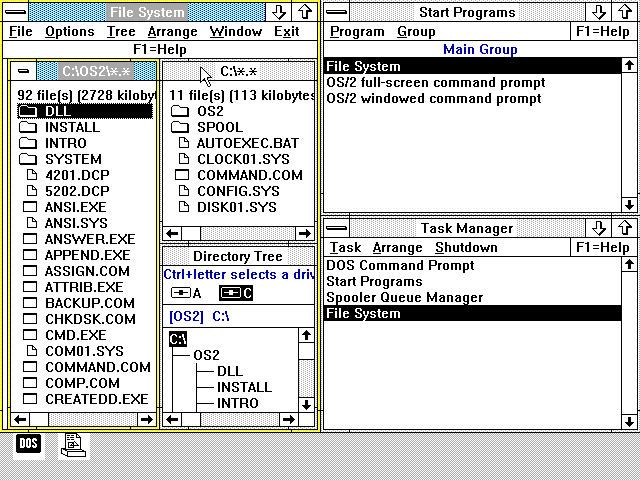640x480 pixels.
Task: Select Spooler Queue Manager task
Action: [x=473, y=297]
